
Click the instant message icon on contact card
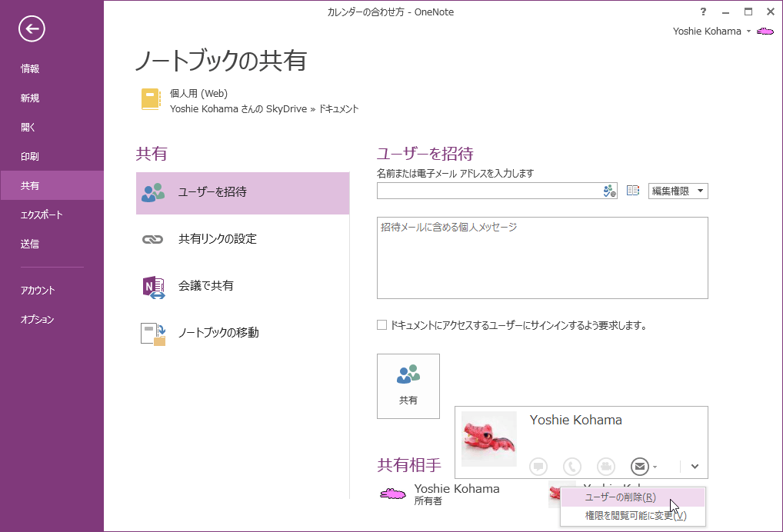538,467
